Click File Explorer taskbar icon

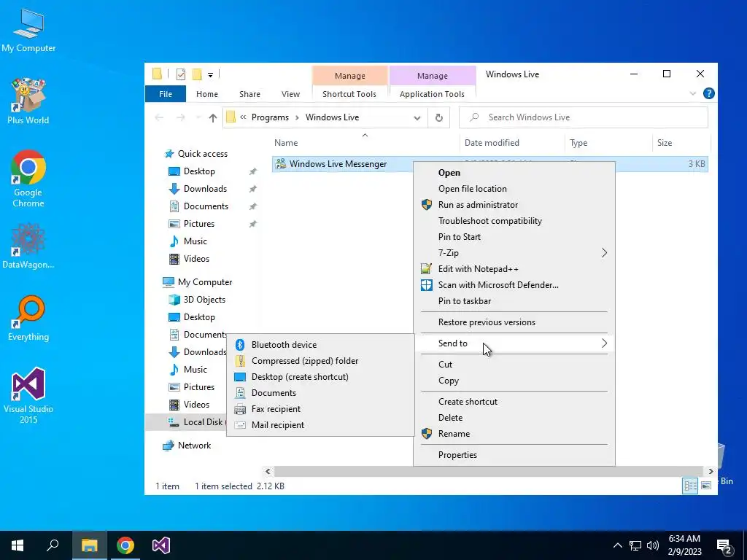point(89,545)
